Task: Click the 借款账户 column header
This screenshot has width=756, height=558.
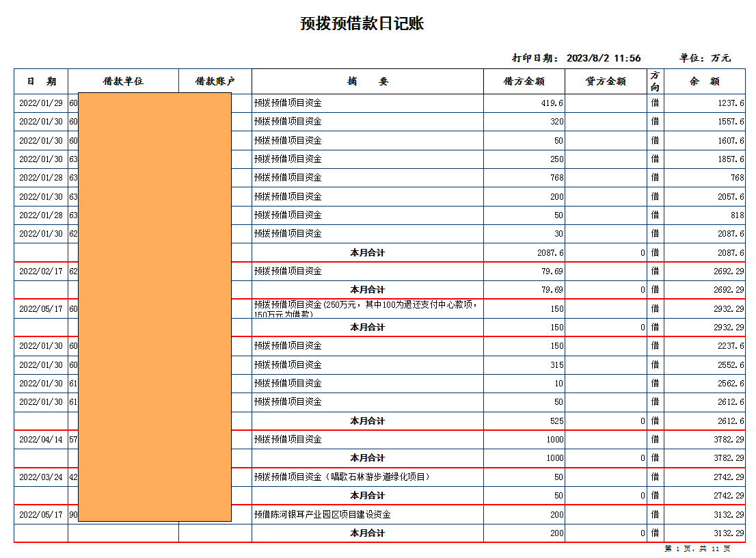Action: (215, 81)
